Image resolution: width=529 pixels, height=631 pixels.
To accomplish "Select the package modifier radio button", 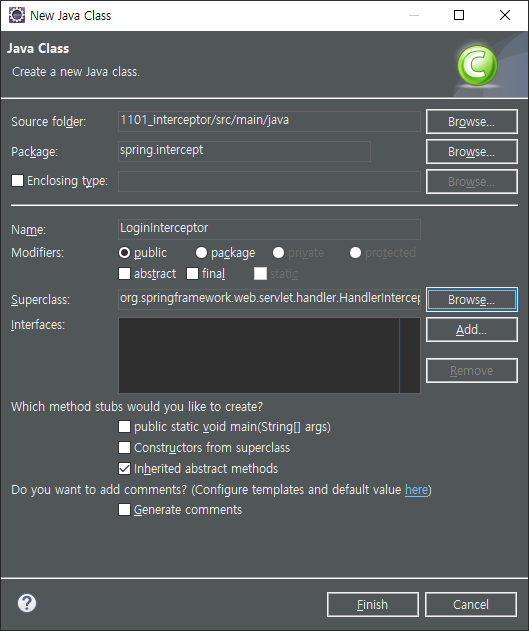I will click(201, 253).
